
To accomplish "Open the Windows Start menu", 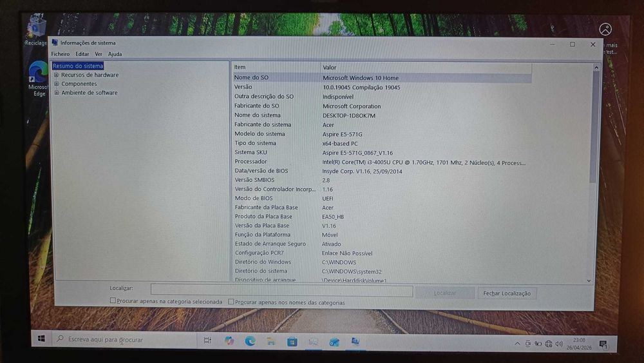I will pyautogui.click(x=41, y=338).
